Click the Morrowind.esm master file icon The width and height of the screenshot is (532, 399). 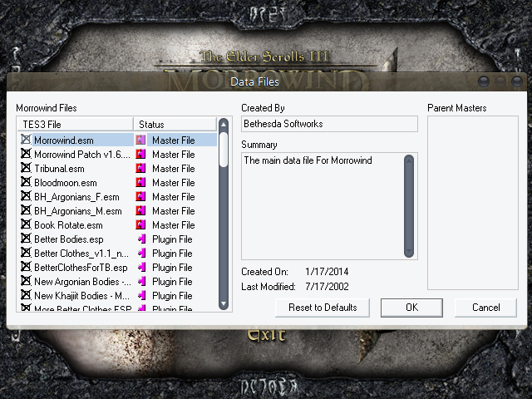tap(140, 140)
